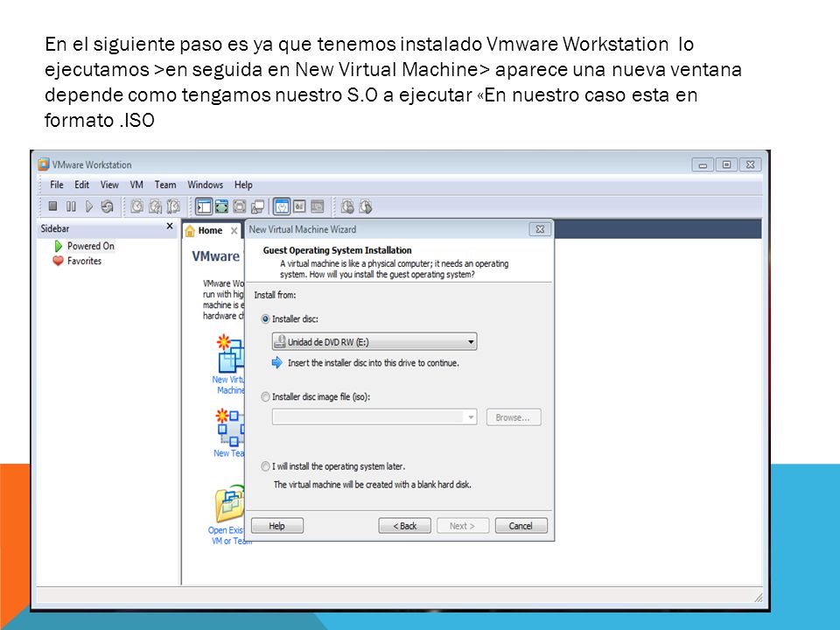Click the Power Off stop icon in toolbar
840x630 pixels.
(x=52, y=206)
